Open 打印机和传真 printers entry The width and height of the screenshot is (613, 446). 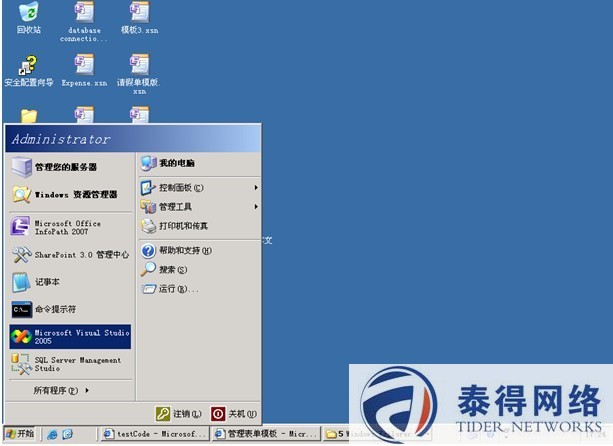click(x=199, y=226)
